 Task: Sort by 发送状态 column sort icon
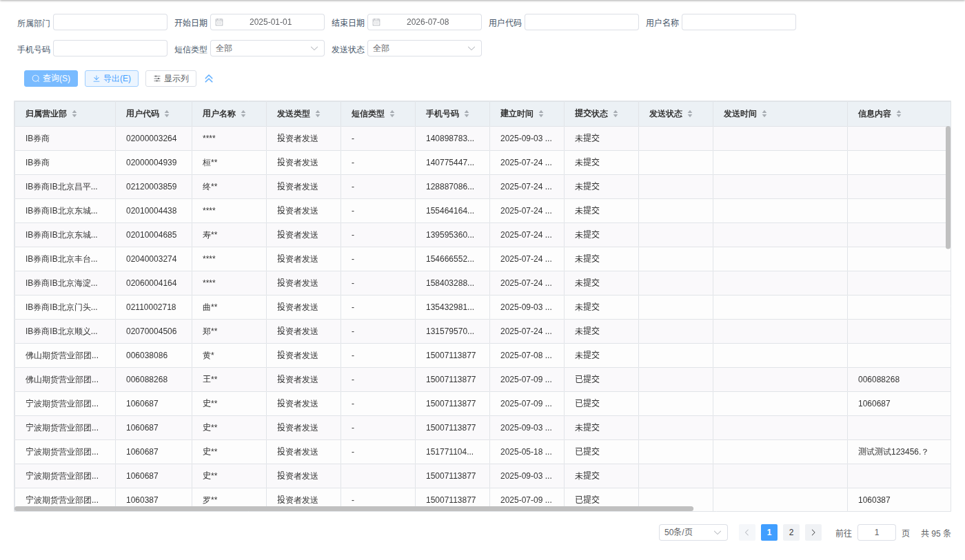point(690,114)
